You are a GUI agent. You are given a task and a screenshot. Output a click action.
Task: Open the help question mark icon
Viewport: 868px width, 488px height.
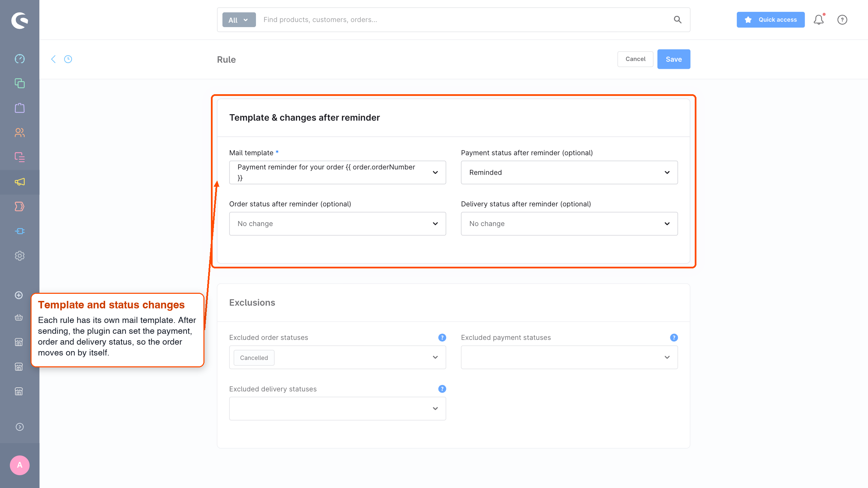[842, 20]
